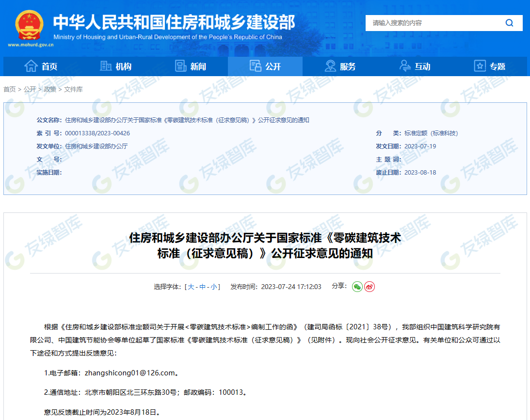Viewport: 530px width, 420px height.
Task: Click the document icon beside 公开
Action: [256, 66]
